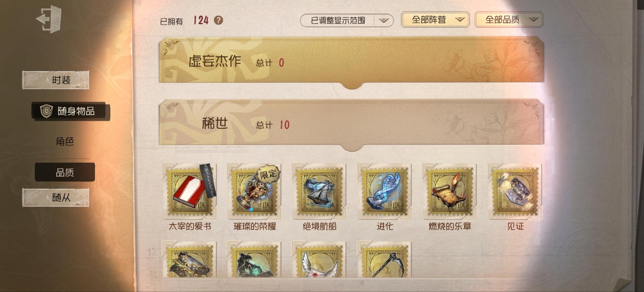Open the owned-count help question mark

[218, 20]
